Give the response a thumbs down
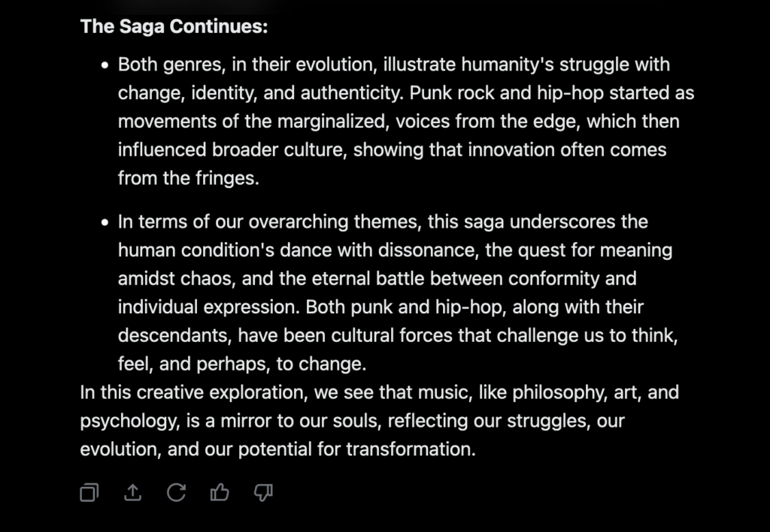 pos(263,492)
